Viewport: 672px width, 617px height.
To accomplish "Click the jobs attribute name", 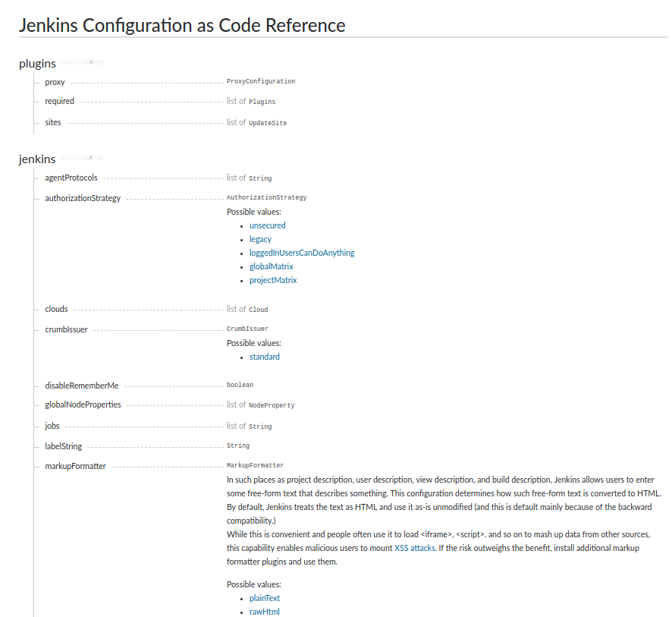I will [52, 426].
